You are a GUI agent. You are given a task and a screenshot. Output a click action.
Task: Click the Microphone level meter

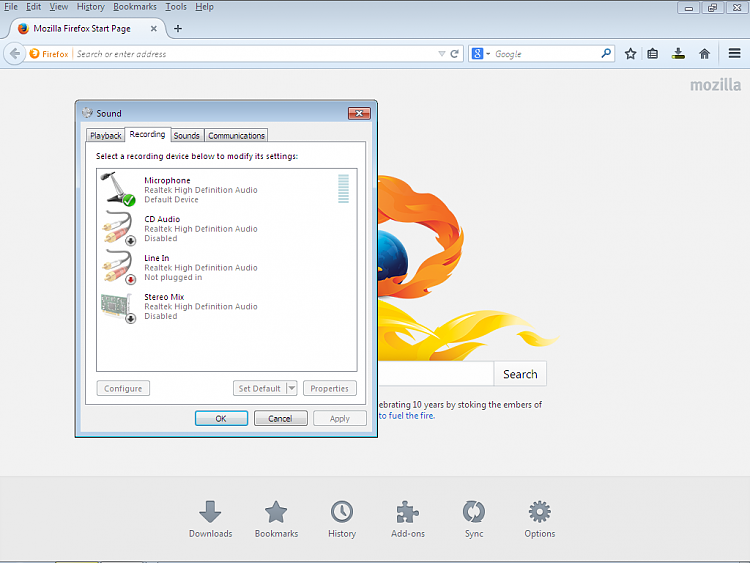343,188
